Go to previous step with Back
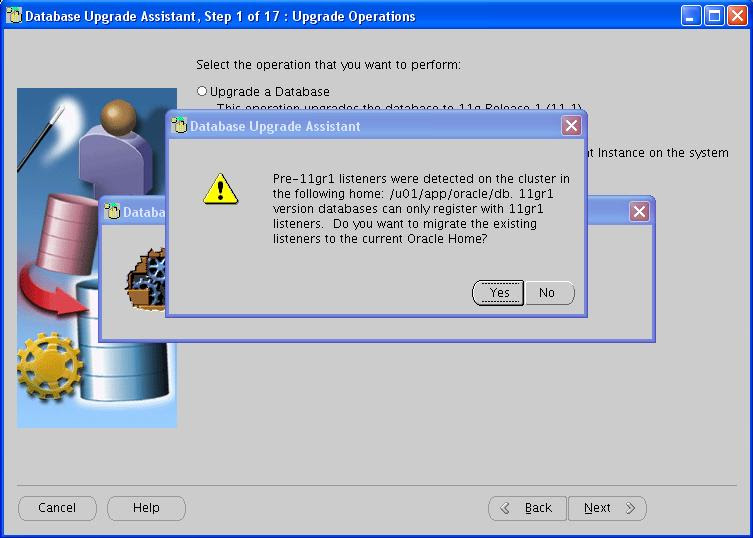The width and height of the screenshot is (753, 538). [527, 508]
